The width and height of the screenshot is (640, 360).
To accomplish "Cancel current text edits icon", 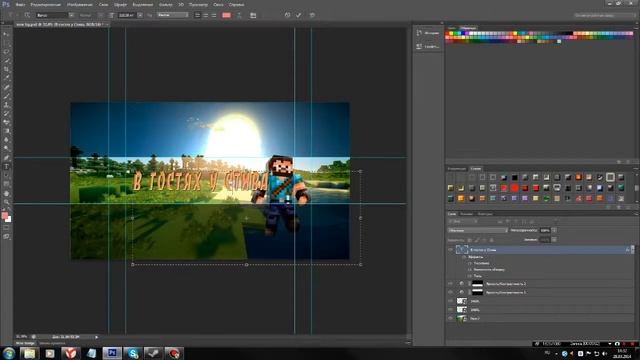I will point(287,15).
